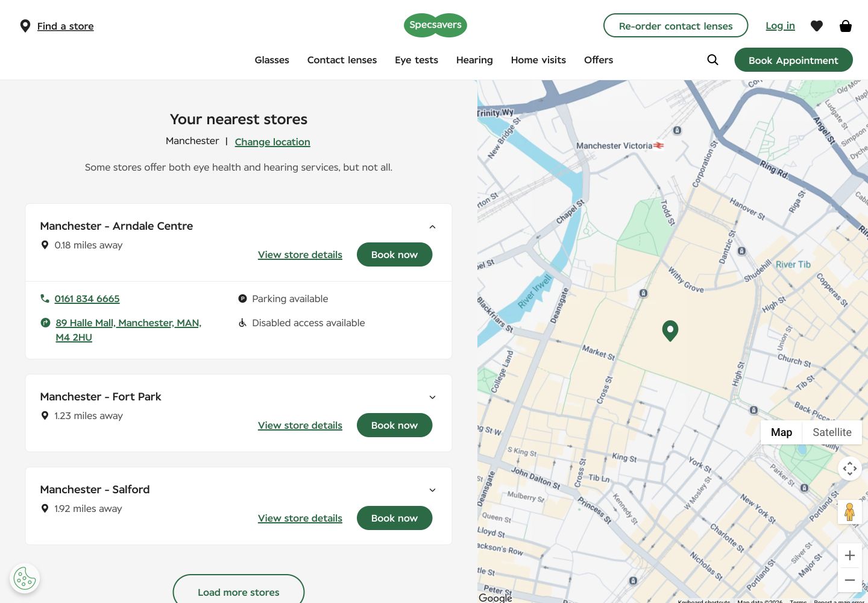The image size is (868, 603).
Task: Click the Google logo on map
Action: click(x=495, y=597)
